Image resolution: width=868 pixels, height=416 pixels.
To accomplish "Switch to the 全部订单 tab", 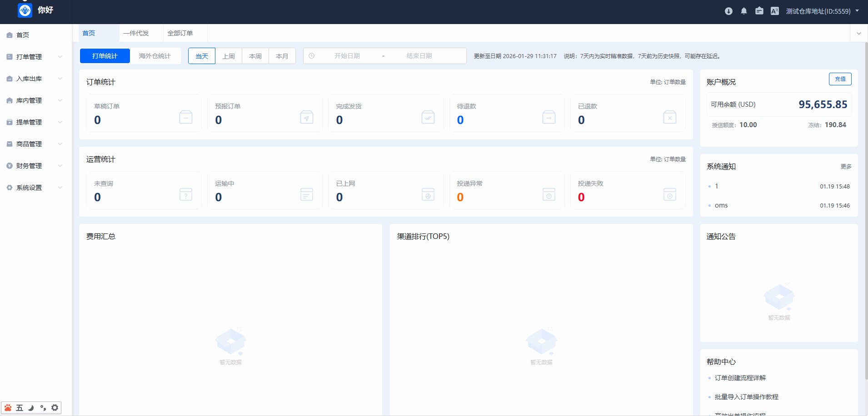I will [x=180, y=33].
